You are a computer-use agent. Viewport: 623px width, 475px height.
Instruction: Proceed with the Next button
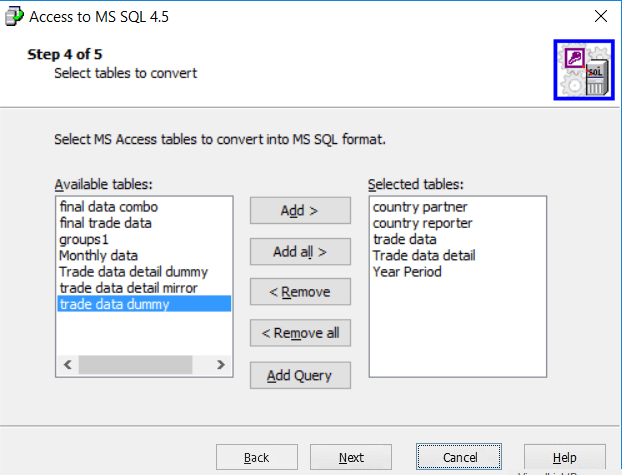click(x=351, y=458)
